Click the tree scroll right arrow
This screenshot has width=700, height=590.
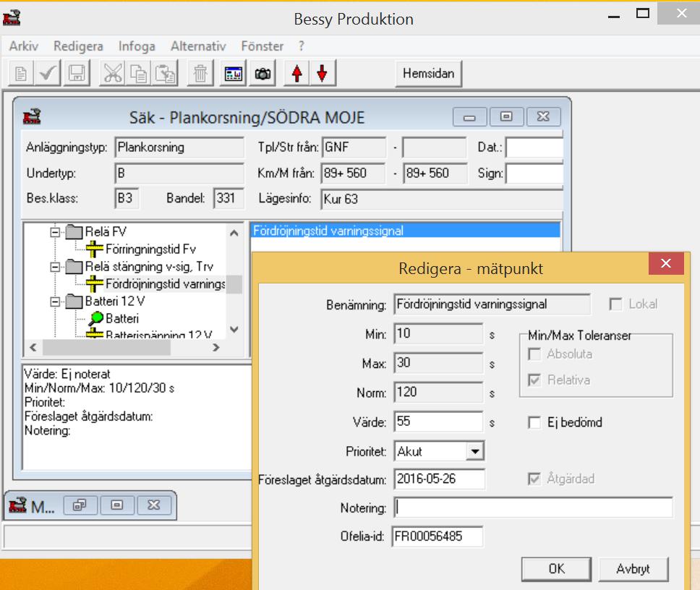216,347
